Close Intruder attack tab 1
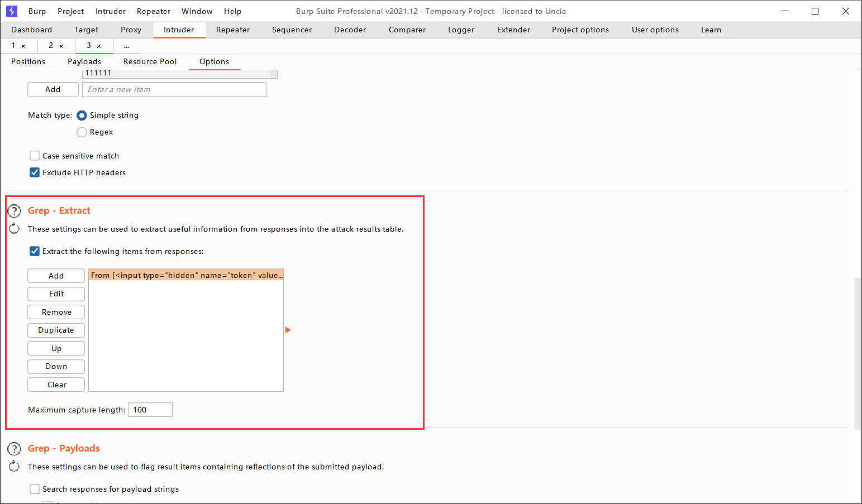The width and height of the screenshot is (862, 504). [23, 46]
